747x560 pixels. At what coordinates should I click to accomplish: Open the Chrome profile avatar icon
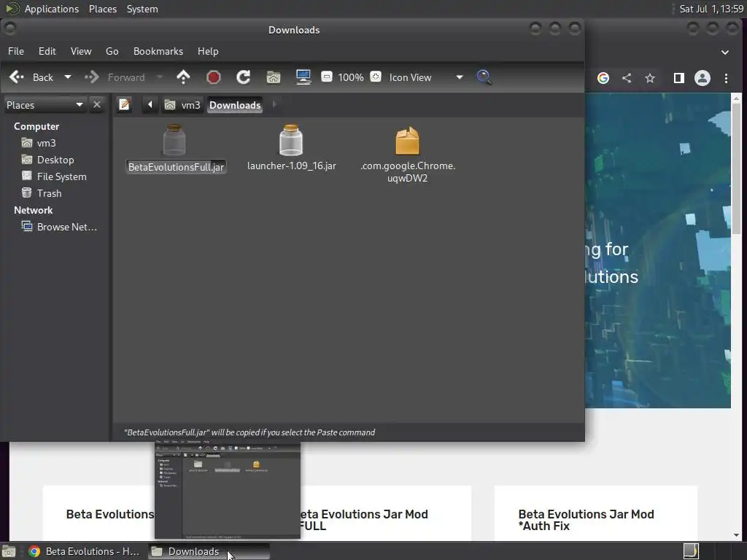[x=703, y=77]
